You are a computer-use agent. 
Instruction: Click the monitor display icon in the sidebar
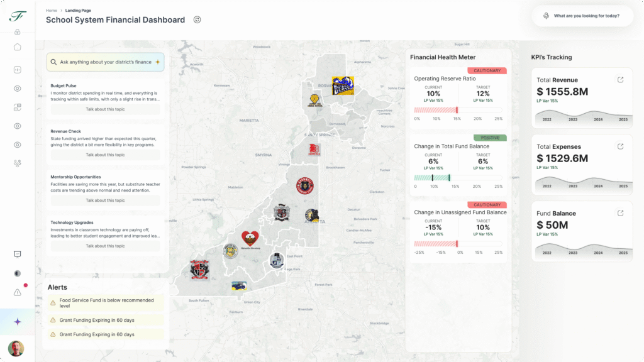[18, 255]
